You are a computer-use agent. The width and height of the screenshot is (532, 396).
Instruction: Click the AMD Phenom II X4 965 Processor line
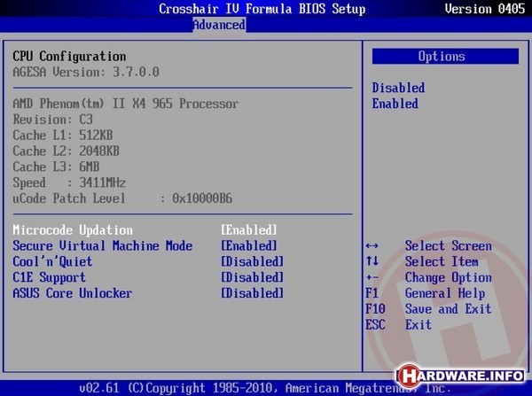click(x=126, y=104)
